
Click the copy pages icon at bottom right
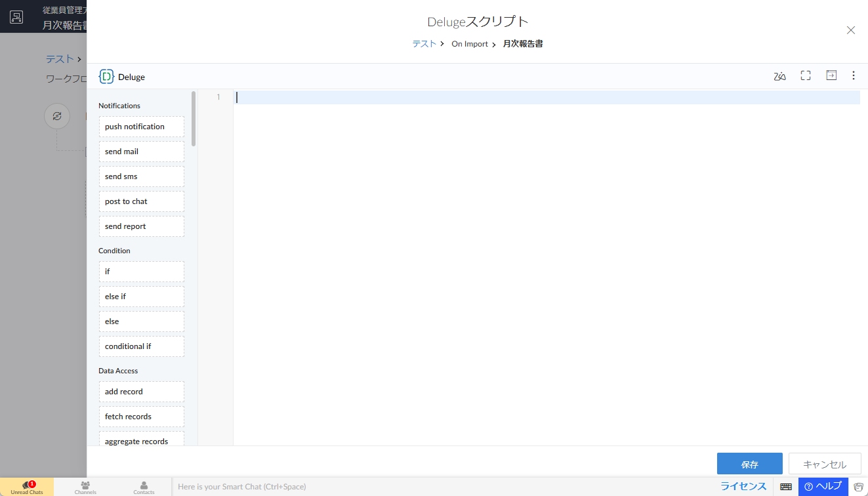[859, 486]
